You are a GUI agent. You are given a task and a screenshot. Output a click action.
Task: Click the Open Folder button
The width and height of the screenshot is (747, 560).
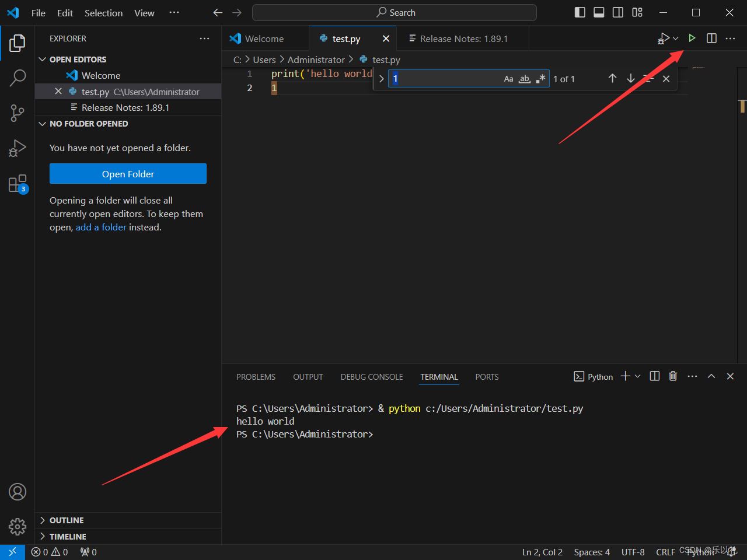pyautogui.click(x=128, y=173)
